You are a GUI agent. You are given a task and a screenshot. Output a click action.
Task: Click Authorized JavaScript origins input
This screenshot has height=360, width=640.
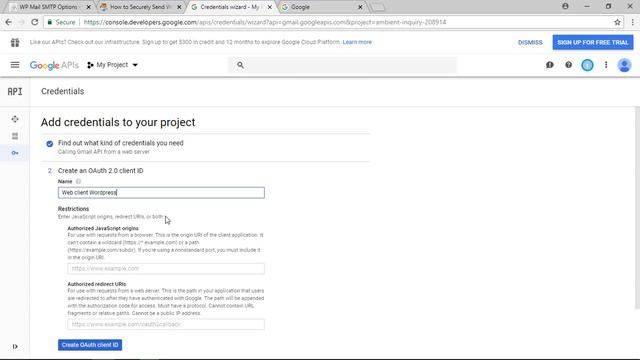(x=166, y=269)
